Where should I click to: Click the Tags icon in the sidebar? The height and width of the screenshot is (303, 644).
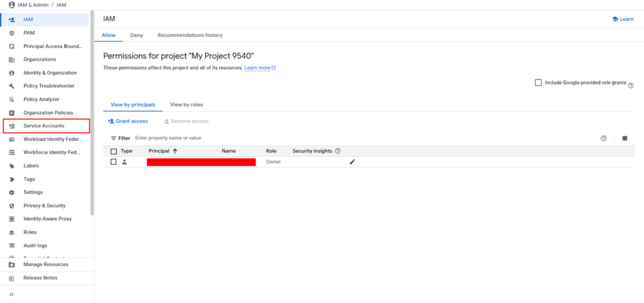[11, 180]
